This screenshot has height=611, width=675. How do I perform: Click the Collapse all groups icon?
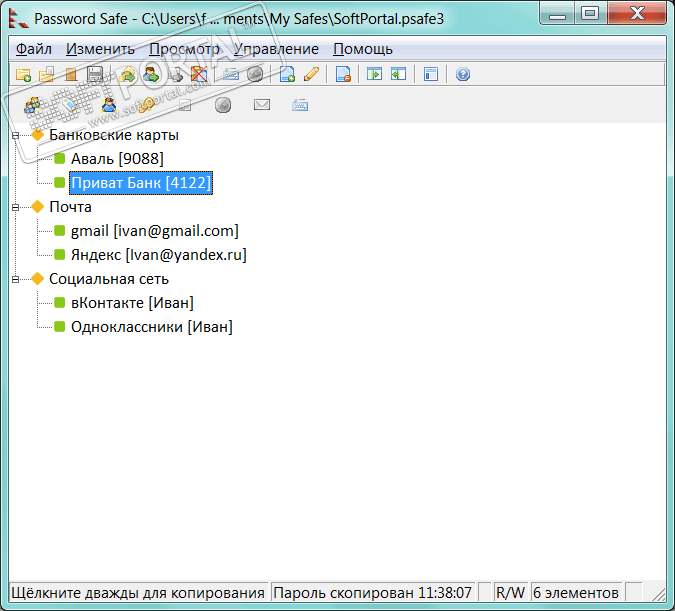399,75
